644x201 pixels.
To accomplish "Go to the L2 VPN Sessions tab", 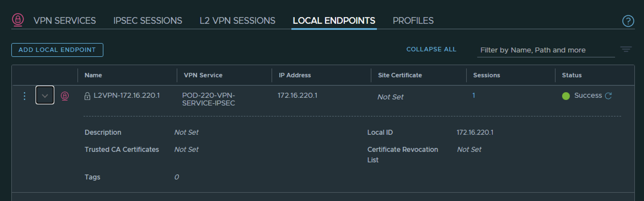I will 237,21.
